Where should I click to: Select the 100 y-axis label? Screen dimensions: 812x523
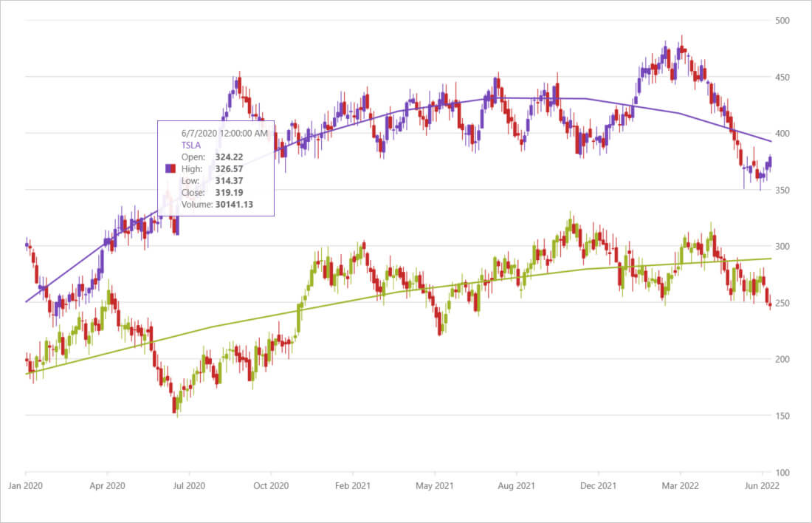[783, 473]
